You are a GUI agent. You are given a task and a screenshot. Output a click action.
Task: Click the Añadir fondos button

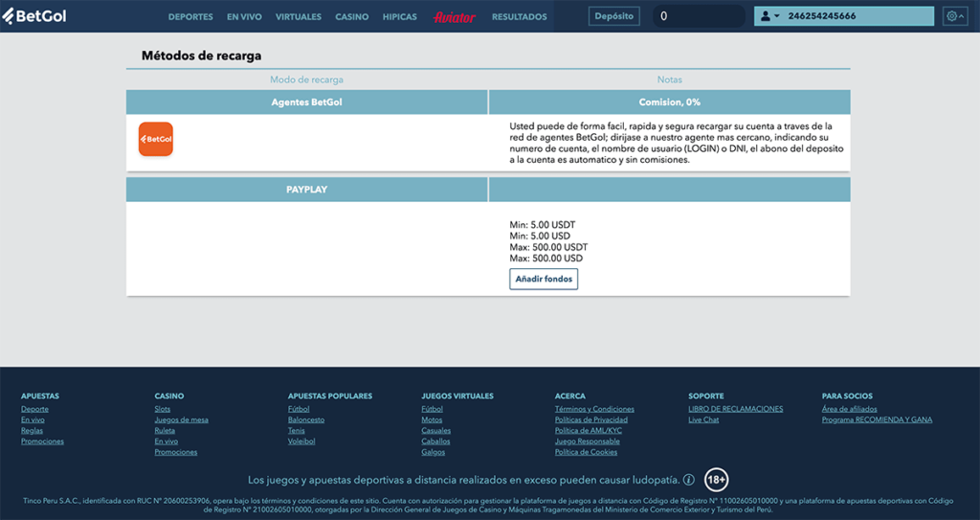click(x=544, y=279)
